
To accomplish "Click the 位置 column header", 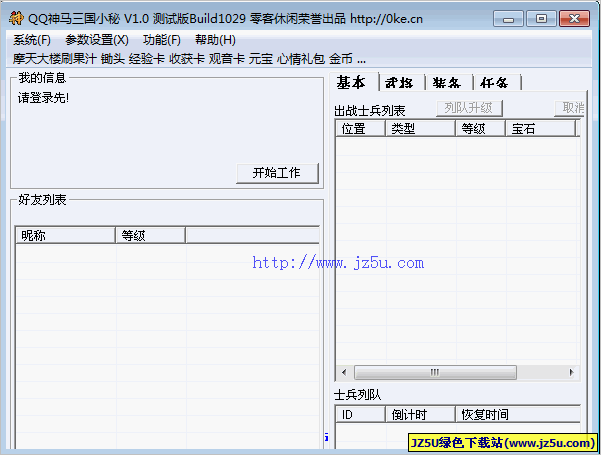I will (x=360, y=128).
